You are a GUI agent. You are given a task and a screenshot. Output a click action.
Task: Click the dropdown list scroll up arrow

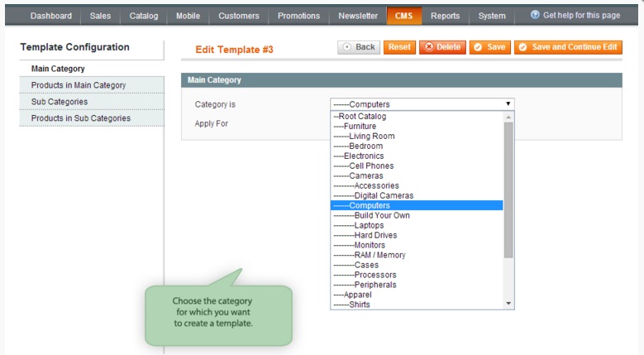tap(508, 117)
